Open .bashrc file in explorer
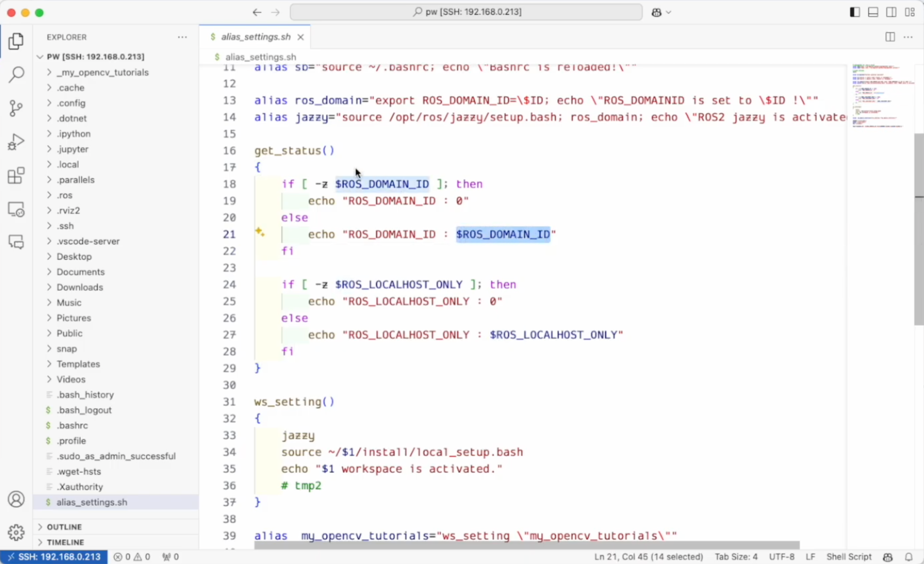924x564 pixels. tap(72, 425)
